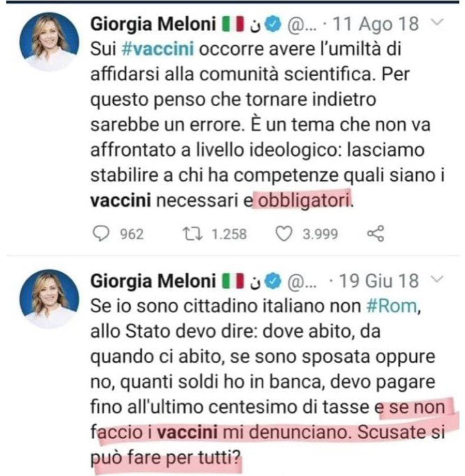Click Giorgia Meloni name on second tweet
465x476 pixels.
(x=153, y=281)
